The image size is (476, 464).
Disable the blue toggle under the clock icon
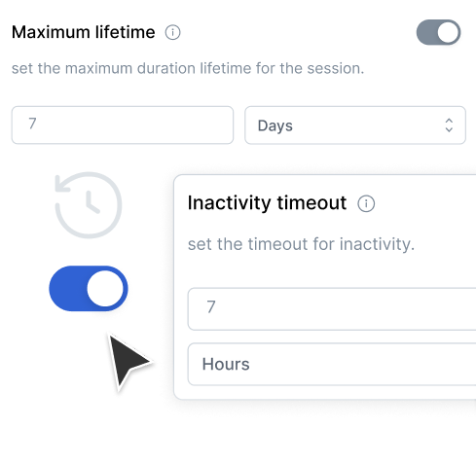tap(89, 289)
